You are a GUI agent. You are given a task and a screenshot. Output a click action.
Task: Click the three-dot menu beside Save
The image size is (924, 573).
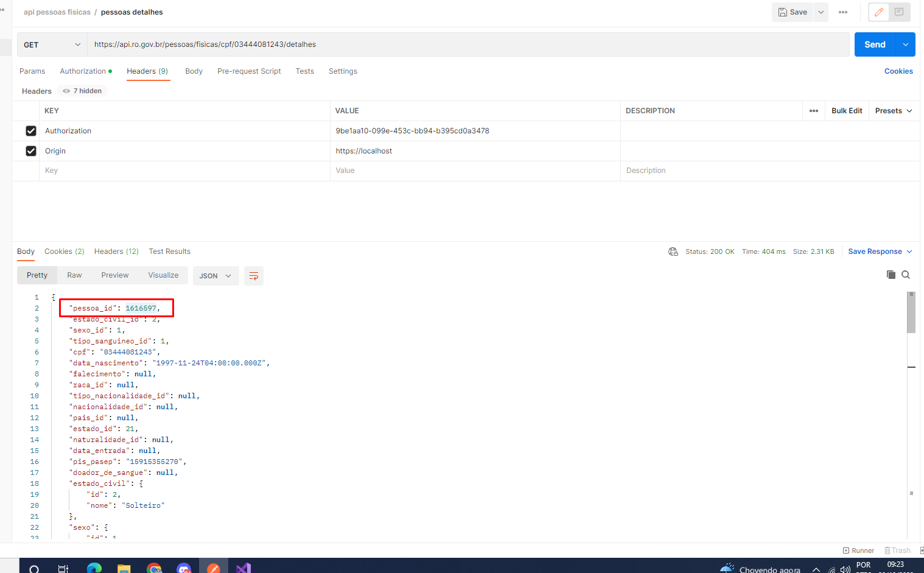(843, 12)
